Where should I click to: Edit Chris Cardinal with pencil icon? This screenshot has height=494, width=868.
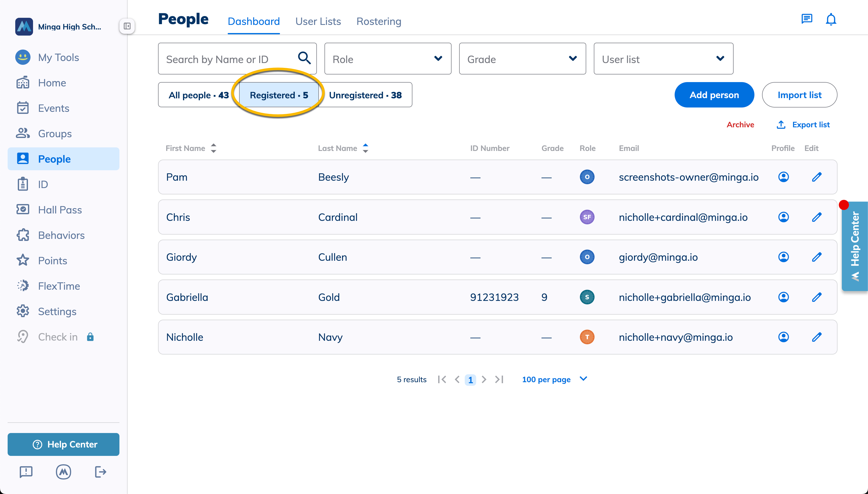(816, 217)
